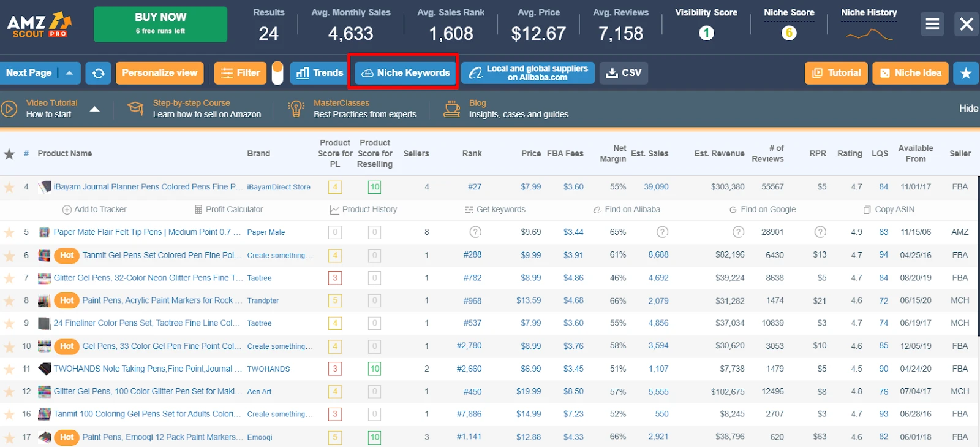Image resolution: width=980 pixels, height=447 pixels.
Task: Sort by the Est. Revenue column header
Action: point(719,154)
